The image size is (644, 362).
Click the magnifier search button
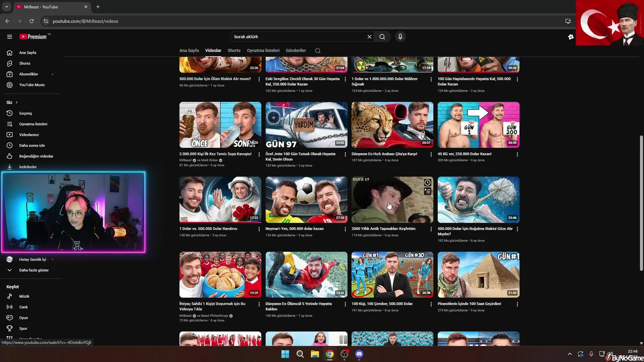pos(382,37)
